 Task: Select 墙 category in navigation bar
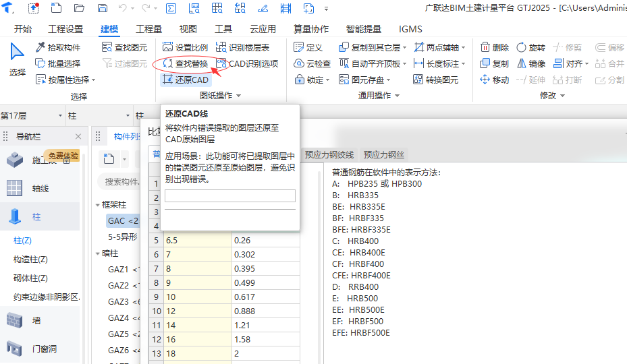point(40,320)
